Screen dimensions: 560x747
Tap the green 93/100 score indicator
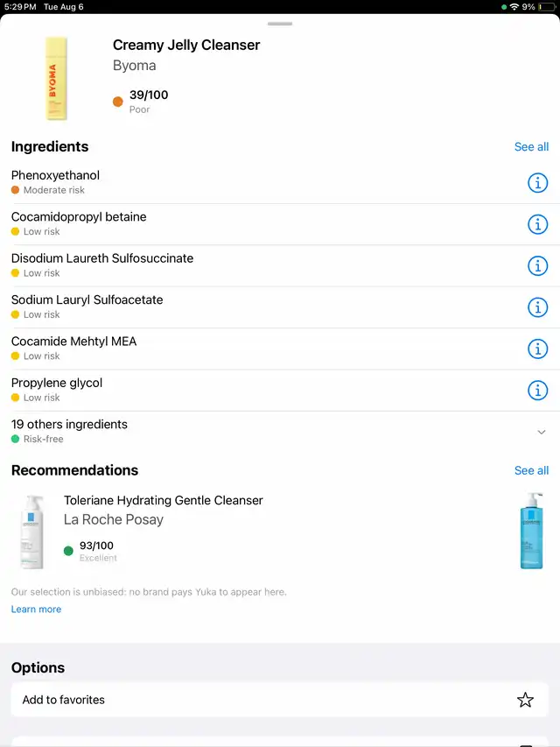(x=69, y=551)
